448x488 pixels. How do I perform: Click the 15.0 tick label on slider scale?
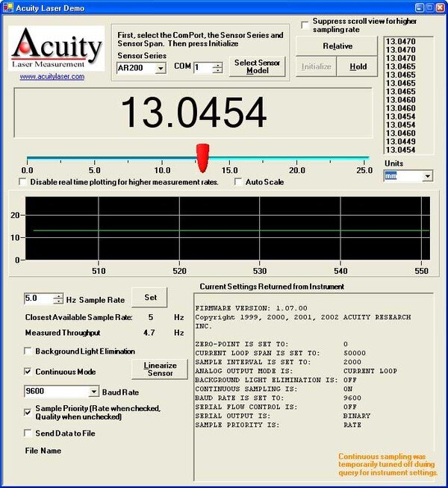[229, 171]
